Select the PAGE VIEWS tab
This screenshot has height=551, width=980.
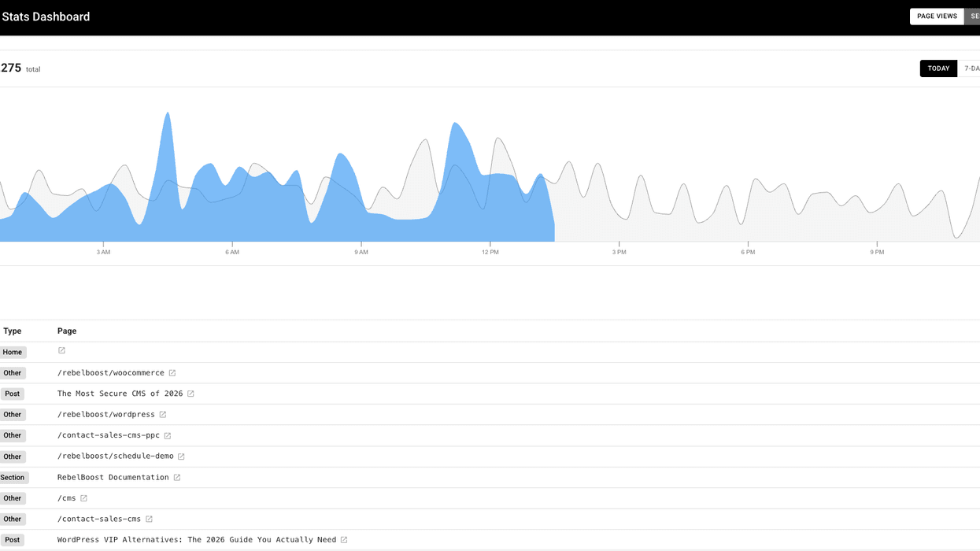click(937, 16)
